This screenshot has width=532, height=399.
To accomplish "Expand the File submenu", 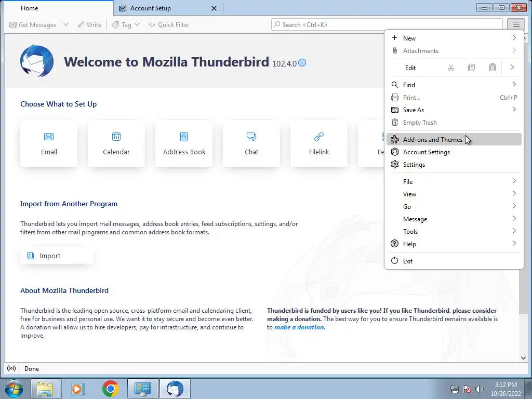I will (x=454, y=181).
